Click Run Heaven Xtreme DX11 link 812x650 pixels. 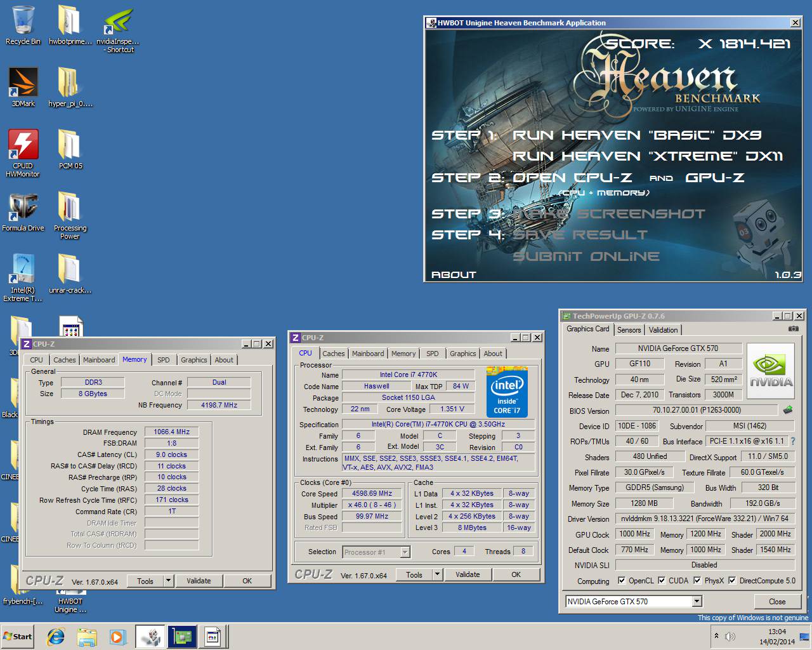point(648,156)
